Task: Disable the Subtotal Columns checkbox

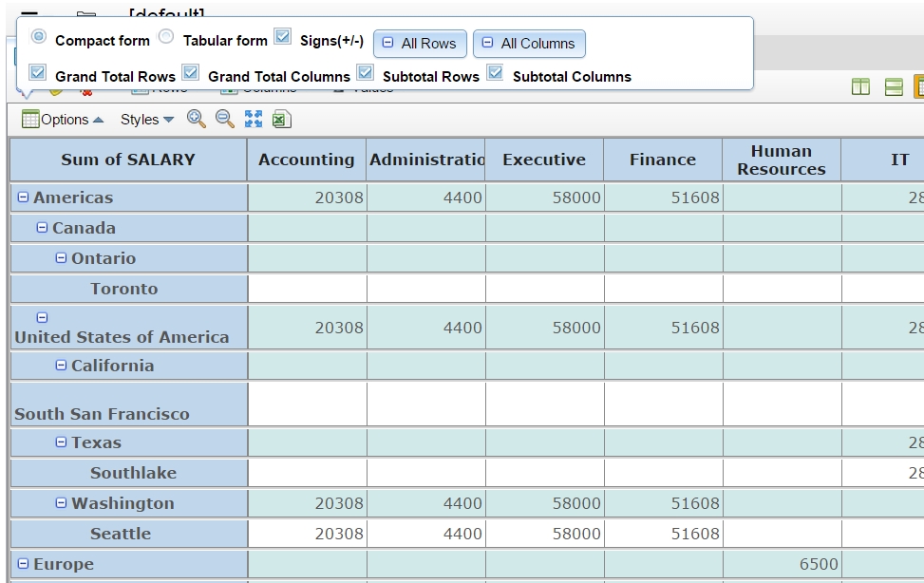Action: point(495,72)
